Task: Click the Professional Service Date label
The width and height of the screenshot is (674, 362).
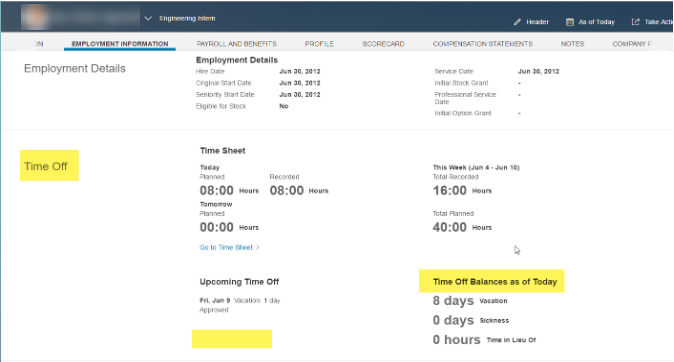Action: (465, 98)
